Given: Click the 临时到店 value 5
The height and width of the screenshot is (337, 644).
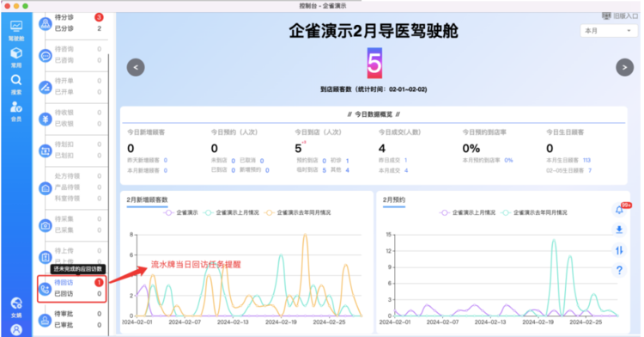Looking at the screenshot, I should coord(324,170).
